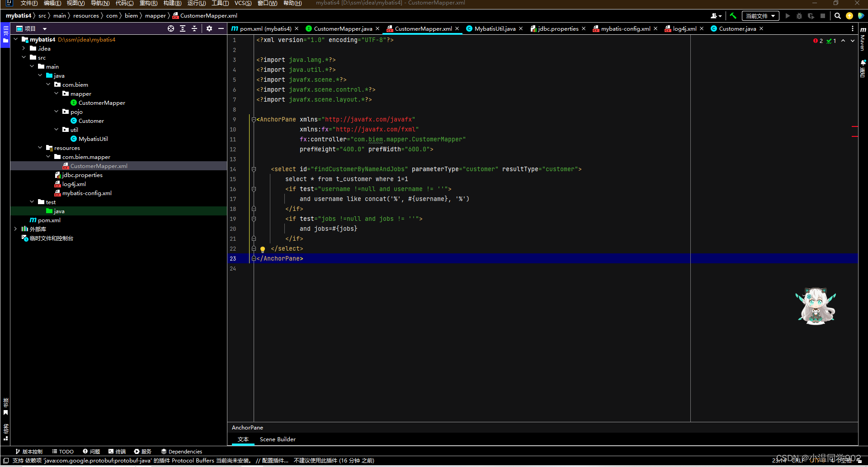Click the yellow intention bulb near line 22
Viewport: 868px width, 467px height.
263,249
